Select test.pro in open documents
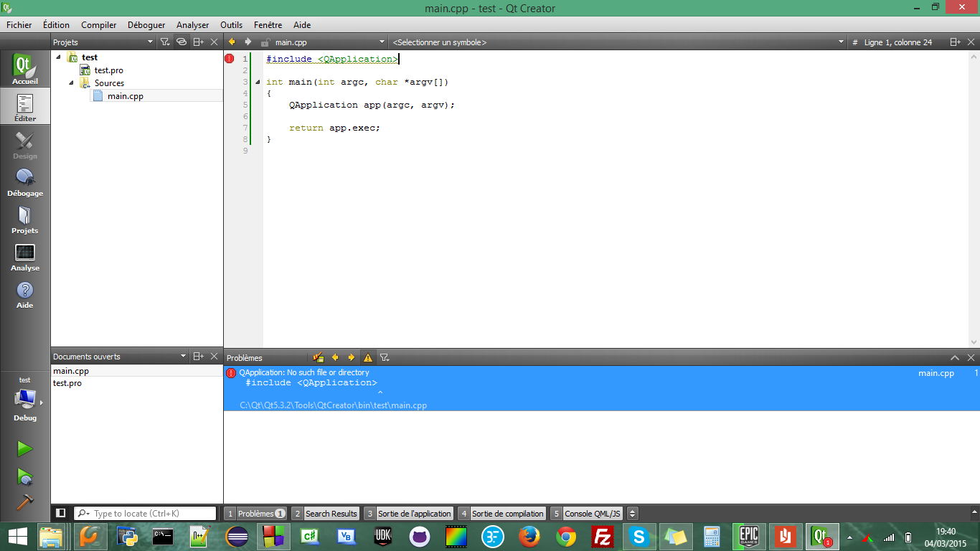Viewport: 980px width, 551px height. click(x=67, y=383)
